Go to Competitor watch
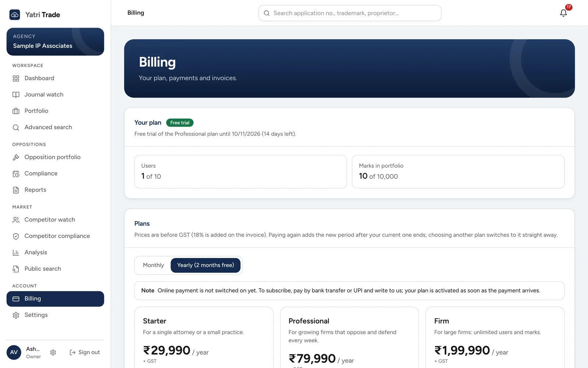This screenshot has height=368, width=588. [55, 220]
